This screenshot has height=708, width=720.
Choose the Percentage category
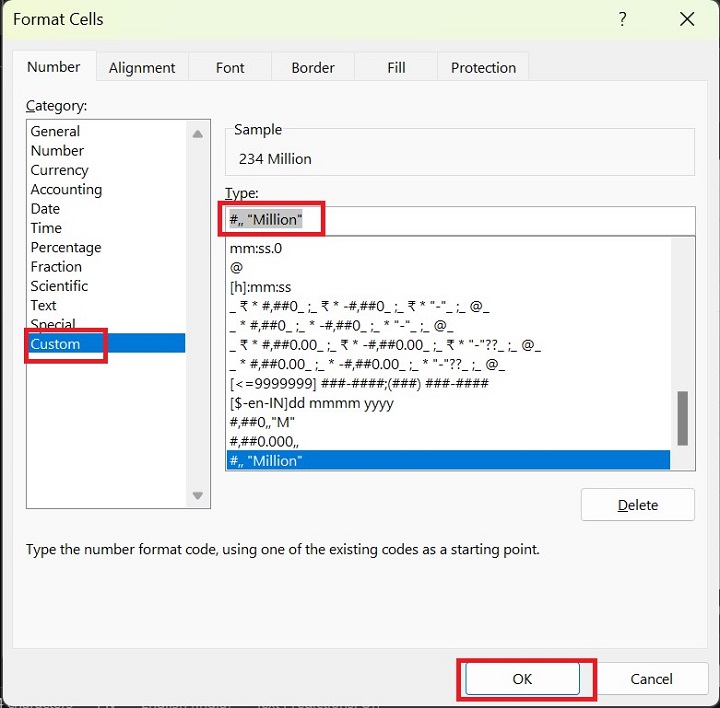click(x=66, y=247)
